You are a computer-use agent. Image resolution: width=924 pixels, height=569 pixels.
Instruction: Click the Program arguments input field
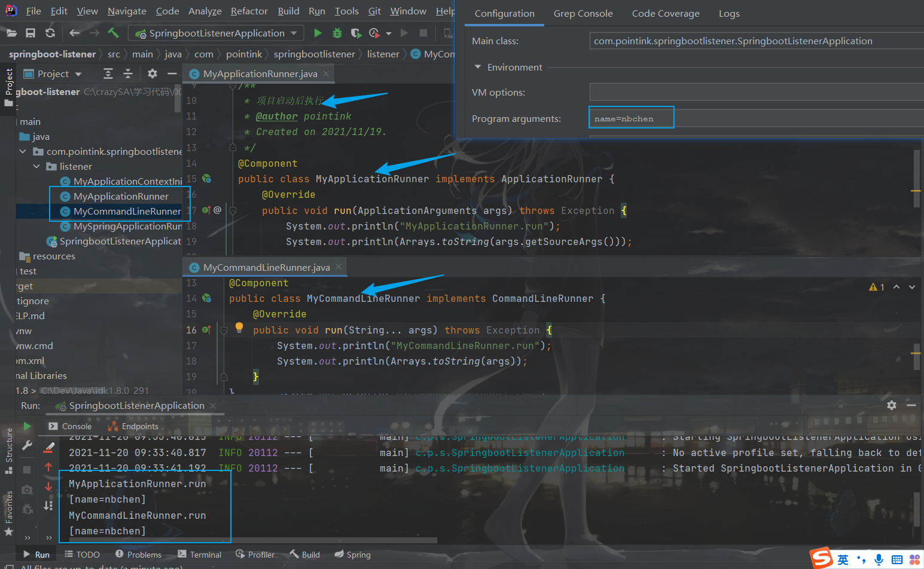click(757, 118)
